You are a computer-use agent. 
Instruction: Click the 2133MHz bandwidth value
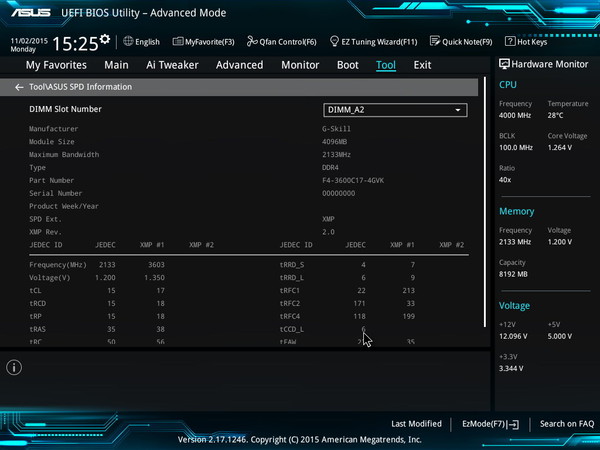pos(336,155)
